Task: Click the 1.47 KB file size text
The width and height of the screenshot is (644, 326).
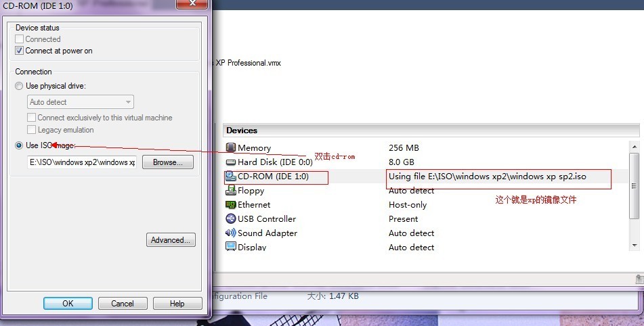Action: pyautogui.click(x=344, y=296)
